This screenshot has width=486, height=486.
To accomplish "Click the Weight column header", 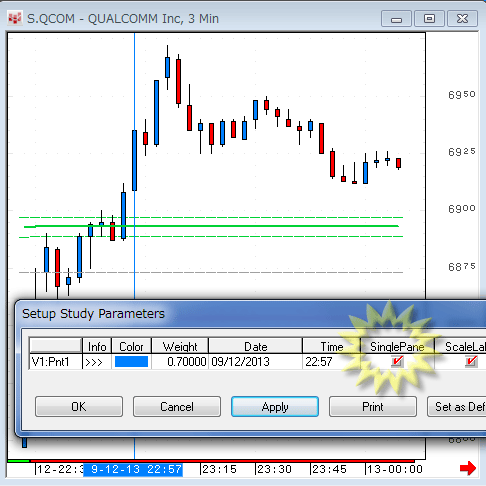I will (180, 346).
